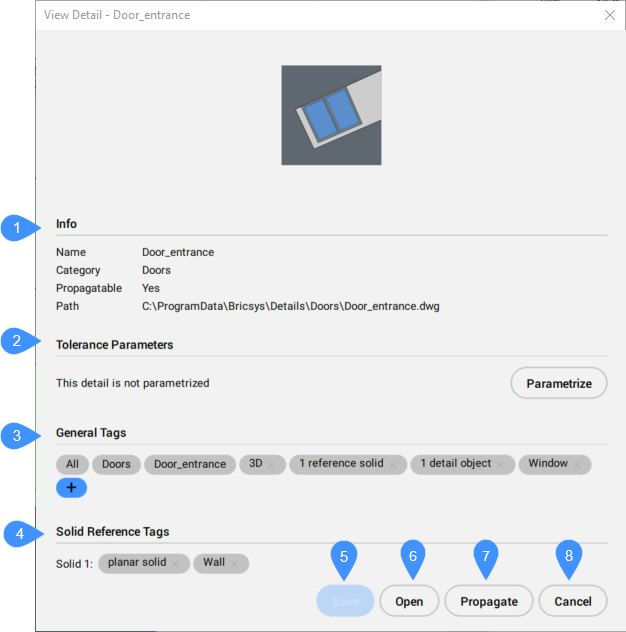Viewport: 626px width, 632px height.
Task: Click the Parametrize button
Action: pos(559,383)
